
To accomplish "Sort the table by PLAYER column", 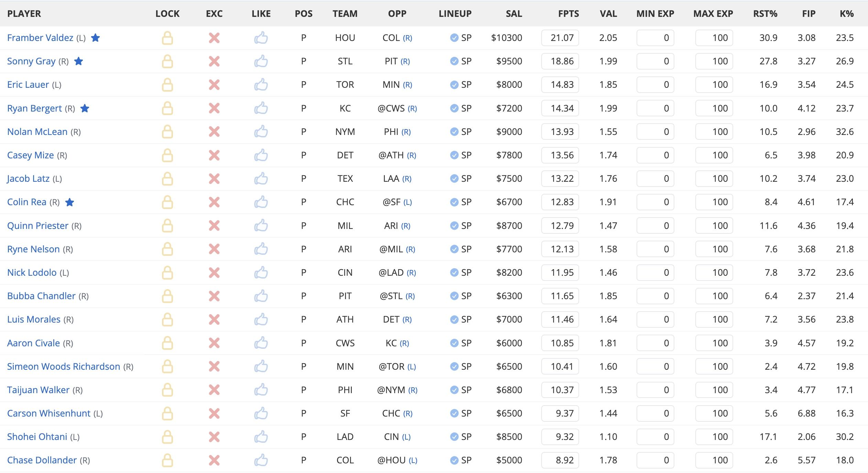I will tap(24, 14).
